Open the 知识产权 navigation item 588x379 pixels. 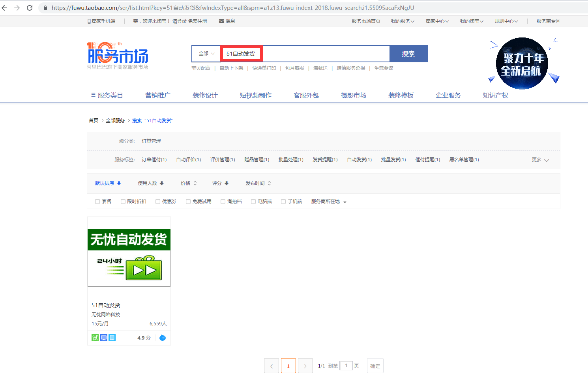tap(496, 95)
